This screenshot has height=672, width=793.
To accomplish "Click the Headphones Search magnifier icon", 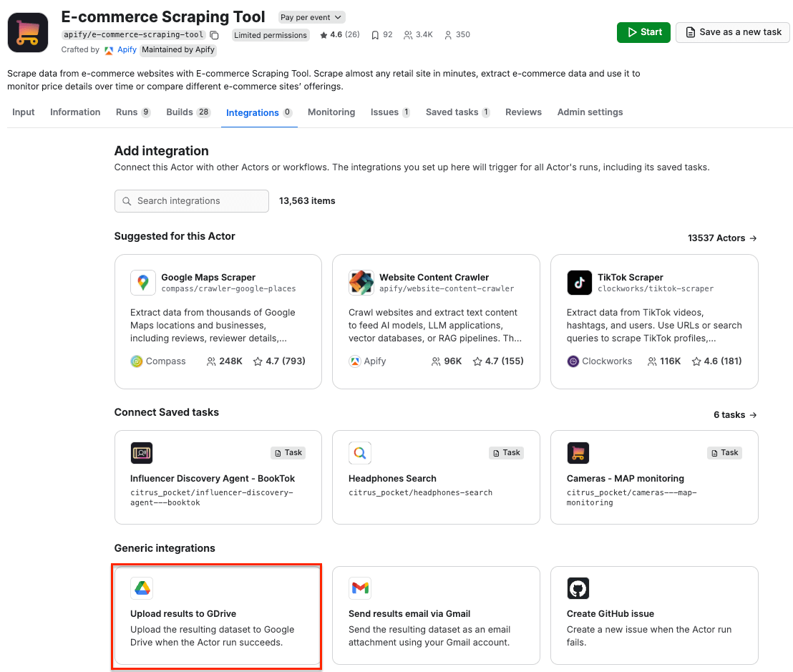I will (x=360, y=452).
